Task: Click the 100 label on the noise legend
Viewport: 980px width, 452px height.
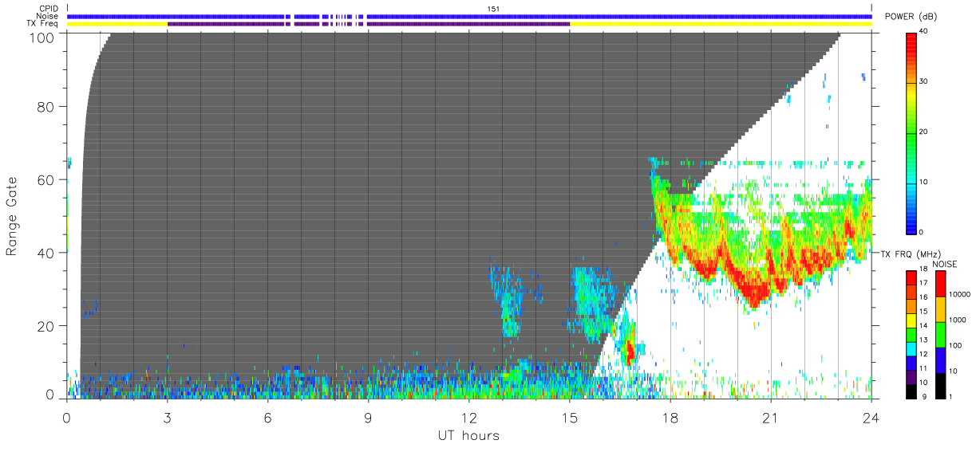Action: tap(954, 345)
